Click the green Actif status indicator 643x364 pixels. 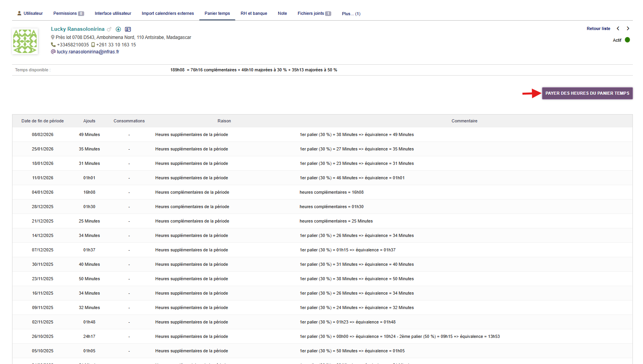click(x=627, y=40)
